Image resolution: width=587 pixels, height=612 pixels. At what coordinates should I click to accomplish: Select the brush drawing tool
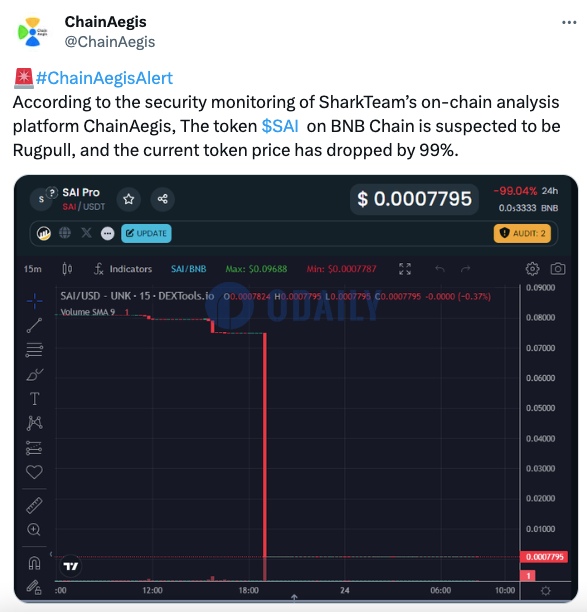tap(34, 375)
